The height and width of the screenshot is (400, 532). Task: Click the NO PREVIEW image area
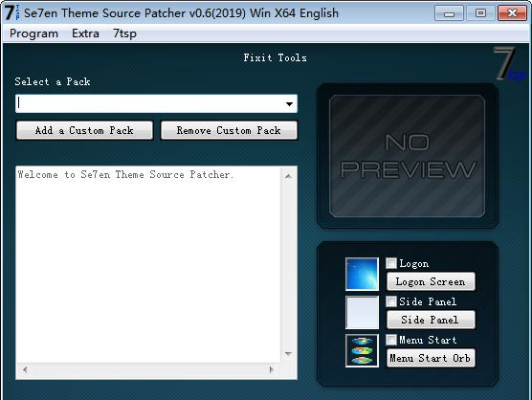408,156
